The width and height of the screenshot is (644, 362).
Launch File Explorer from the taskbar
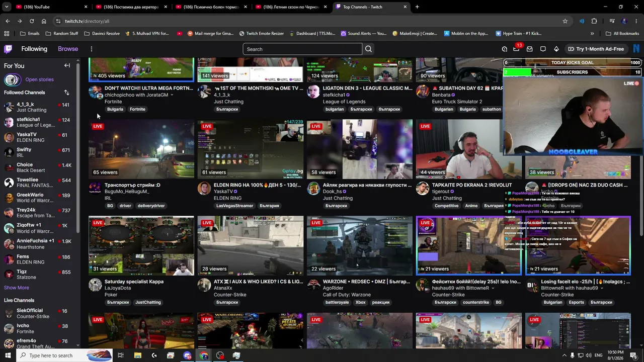pos(137,355)
